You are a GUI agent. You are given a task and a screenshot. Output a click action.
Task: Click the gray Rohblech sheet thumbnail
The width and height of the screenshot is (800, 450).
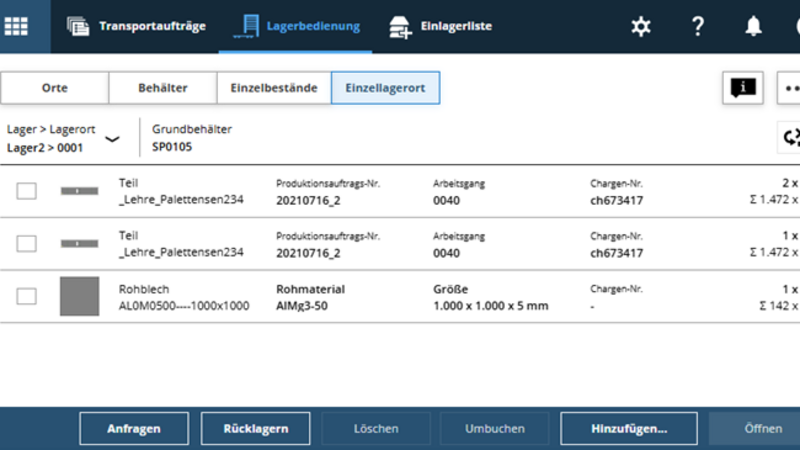pyautogui.click(x=79, y=296)
